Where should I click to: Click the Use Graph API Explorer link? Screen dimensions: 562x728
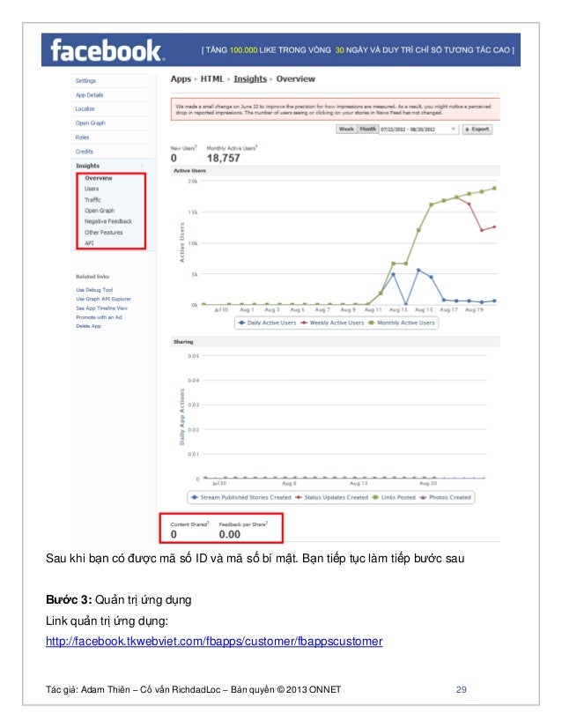103,299
